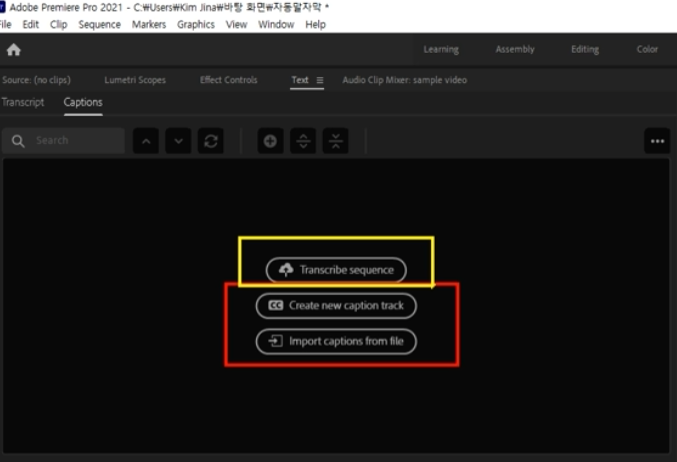Viewport: 677px width, 462px height.
Task: Select the Captions tab
Action: [x=83, y=102]
